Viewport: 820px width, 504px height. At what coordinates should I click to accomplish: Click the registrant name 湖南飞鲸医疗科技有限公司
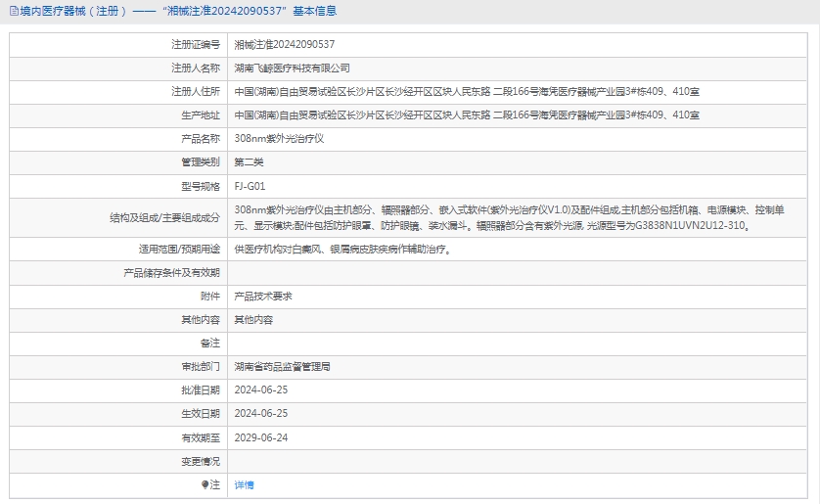[x=292, y=69]
